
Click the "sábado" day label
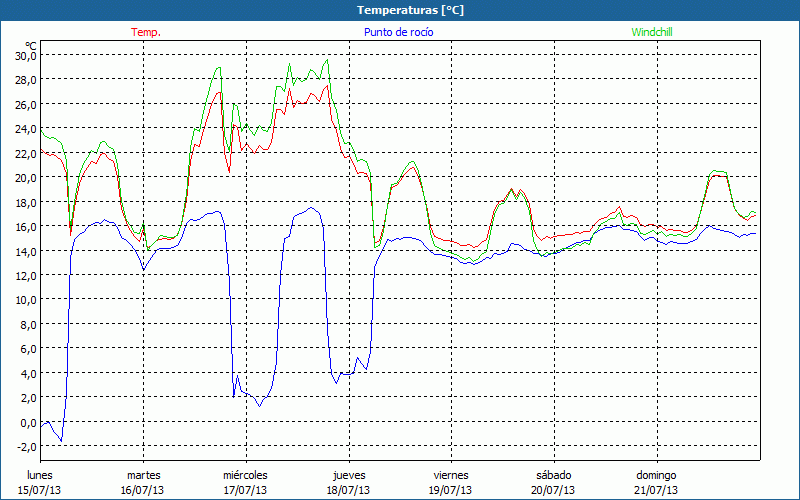tap(553, 475)
